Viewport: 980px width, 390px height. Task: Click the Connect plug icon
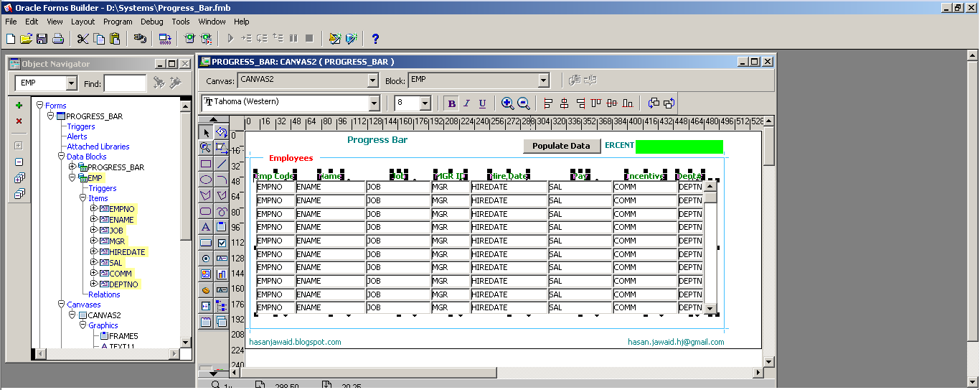(x=140, y=39)
